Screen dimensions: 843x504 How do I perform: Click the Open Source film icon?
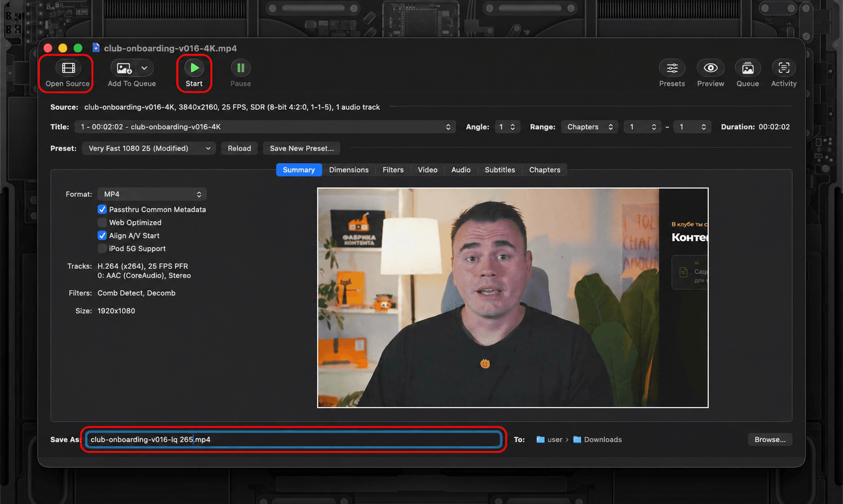(x=68, y=68)
